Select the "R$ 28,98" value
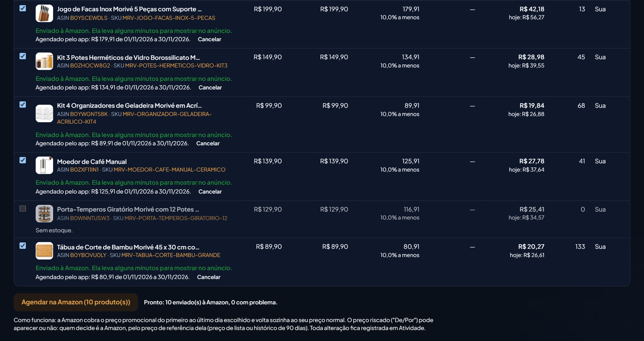 coord(531,57)
